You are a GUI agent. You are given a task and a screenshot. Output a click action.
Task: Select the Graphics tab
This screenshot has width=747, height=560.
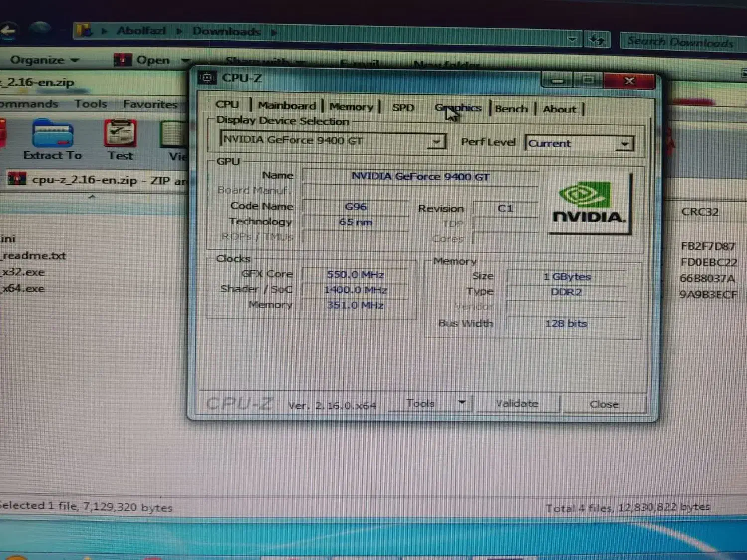[x=458, y=108]
